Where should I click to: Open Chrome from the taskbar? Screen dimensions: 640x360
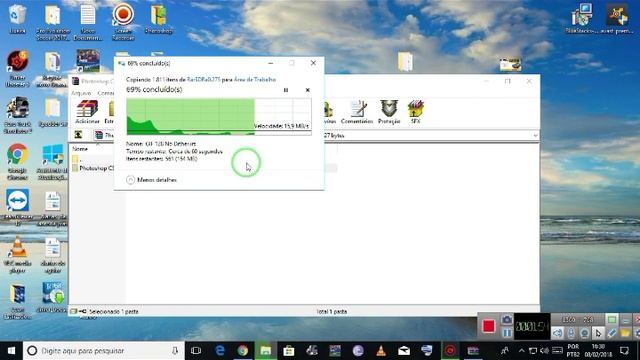click(x=243, y=351)
